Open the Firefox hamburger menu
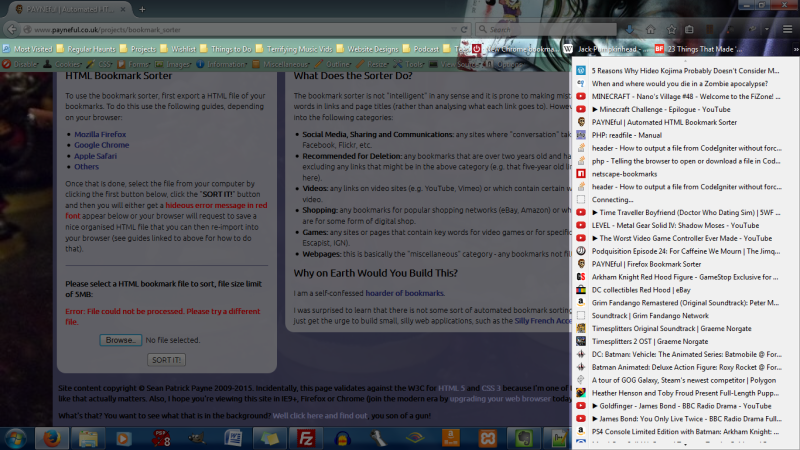 pyautogui.click(x=788, y=30)
